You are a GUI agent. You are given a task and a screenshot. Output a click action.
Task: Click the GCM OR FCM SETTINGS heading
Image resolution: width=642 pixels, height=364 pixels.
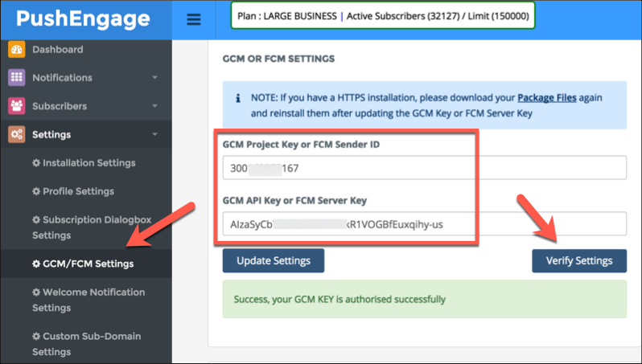tap(278, 59)
